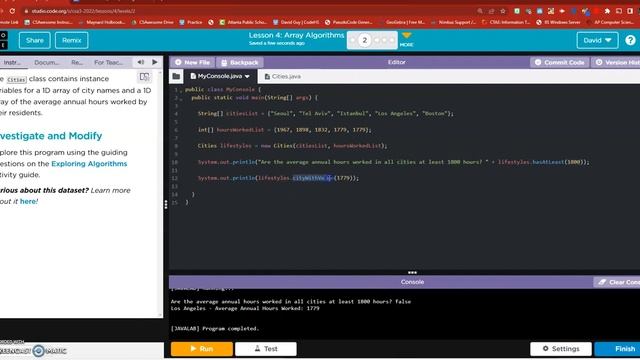Select level 2 progress bubble
The height and width of the screenshot is (360, 640).
tap(364, 40)
